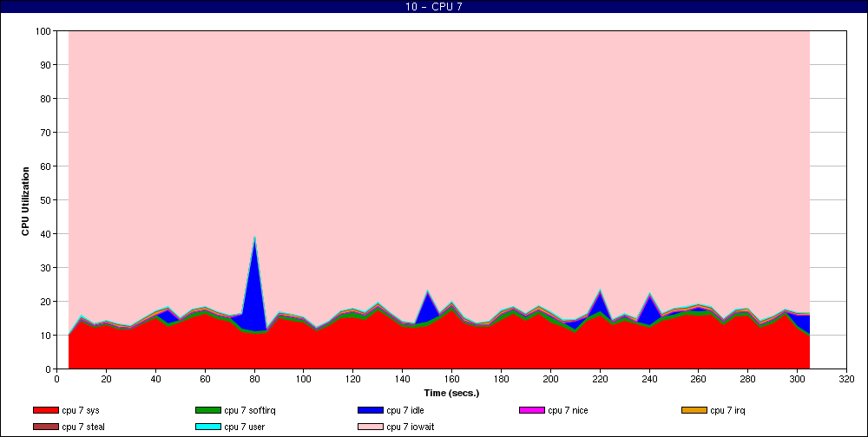
Task: Select the 'cpu 7 user' legend label
Action: point(244,427)
